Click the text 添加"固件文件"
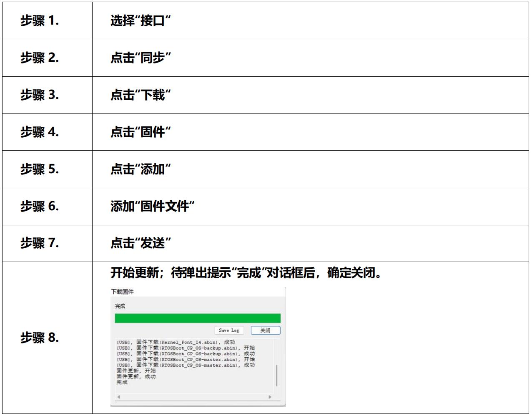Viewport: 532px width, 416px height. pos(153,206)
